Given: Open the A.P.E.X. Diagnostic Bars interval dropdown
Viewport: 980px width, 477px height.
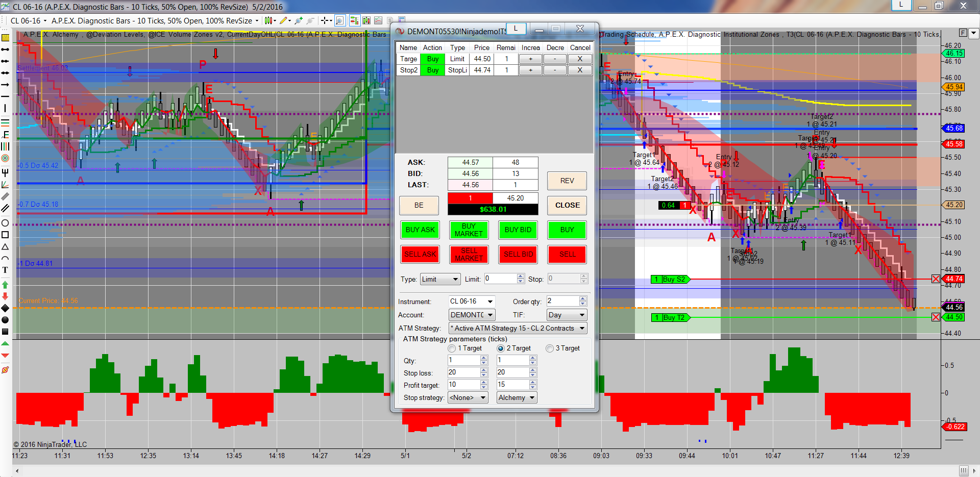Looking at the screenshot, I should click(155, 21).
